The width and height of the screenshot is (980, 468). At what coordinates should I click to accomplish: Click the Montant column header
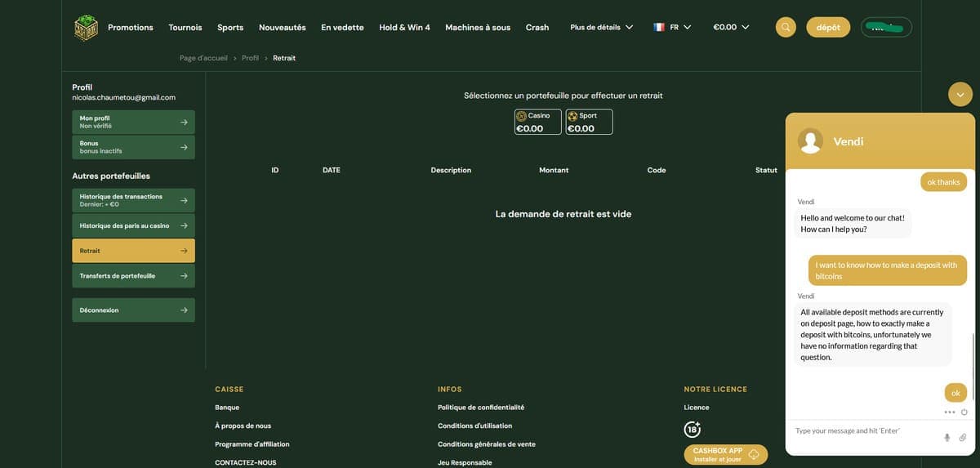[554, 170]
